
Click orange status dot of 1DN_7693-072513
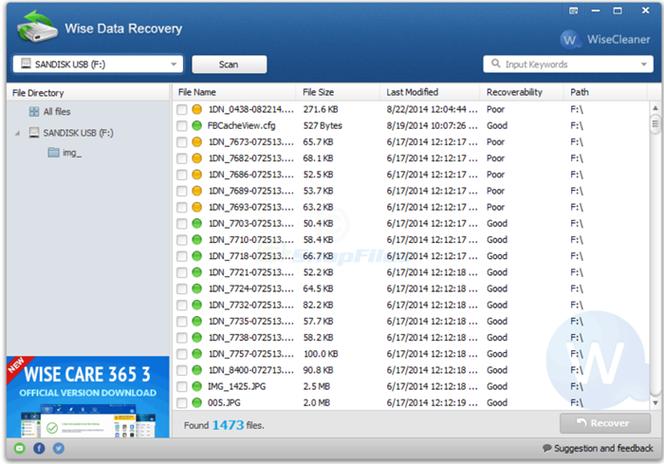pos(197,207)
